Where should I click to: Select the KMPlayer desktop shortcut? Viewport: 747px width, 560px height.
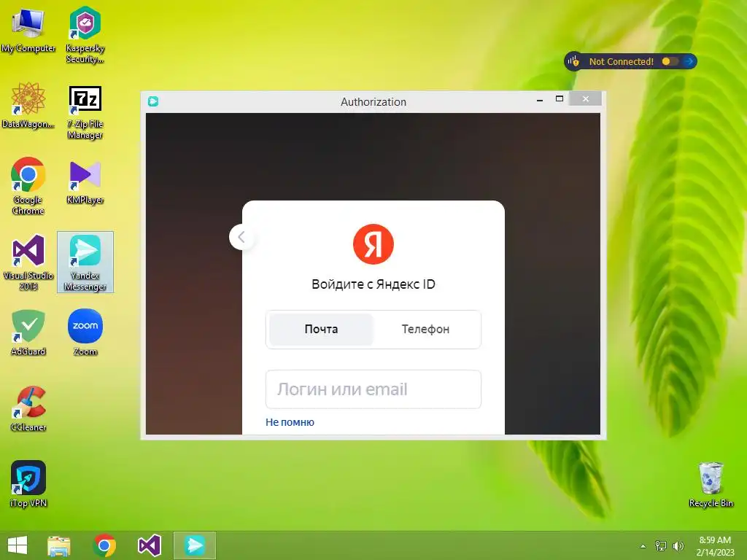pyautogui.click(x=85, y=183)
